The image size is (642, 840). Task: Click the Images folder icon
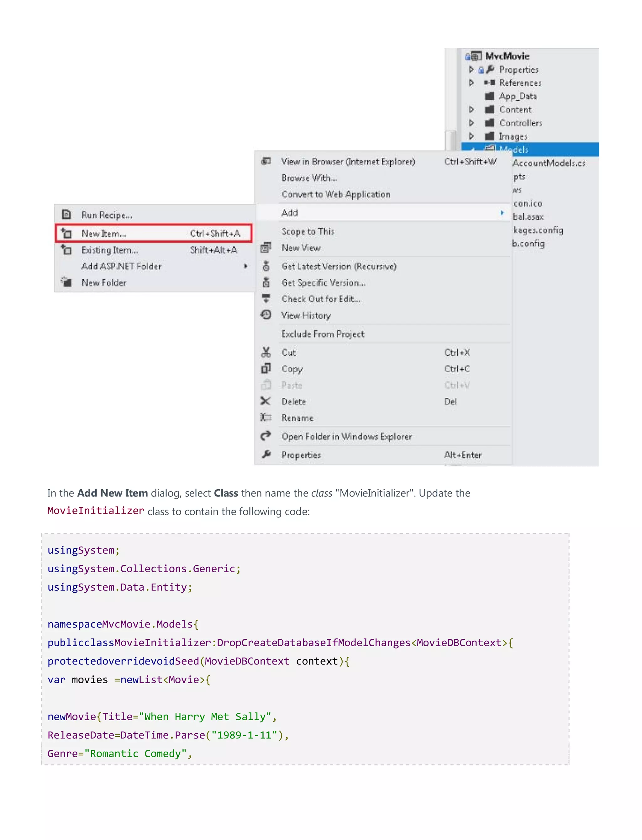pos(490,136)
